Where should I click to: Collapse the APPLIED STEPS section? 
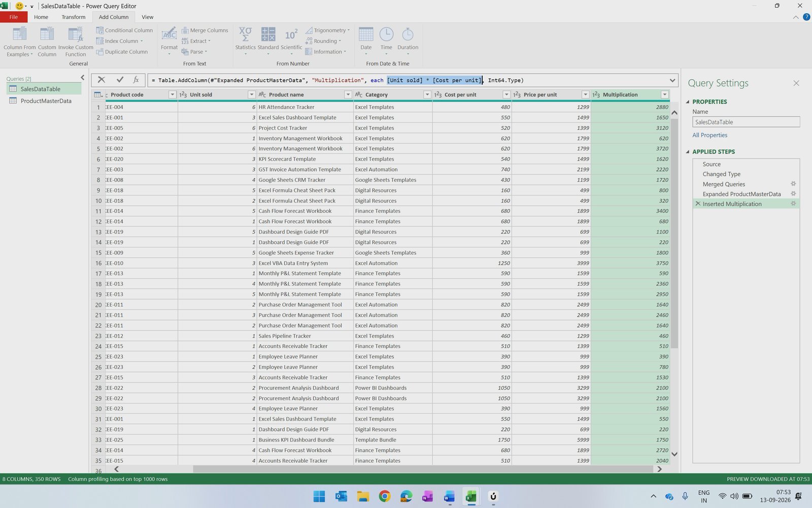[688, 151]
